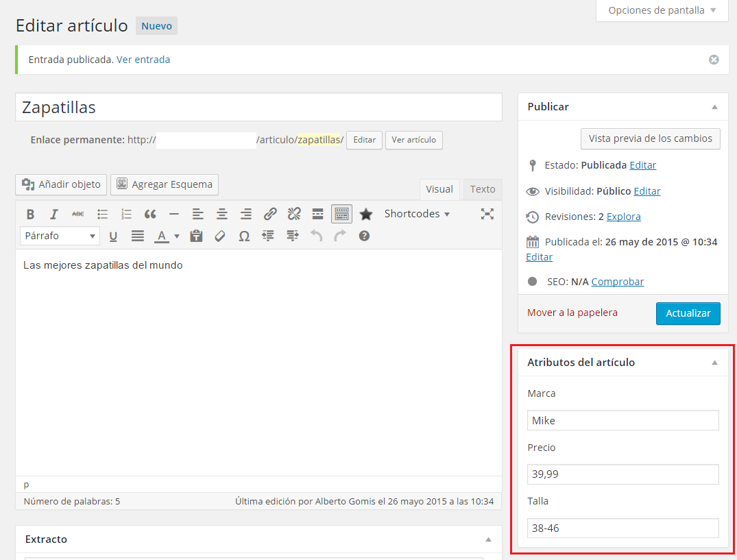This screenshot has width=737, height=560.
Task: Apply strikethrough formatting
Action: (78, 215)
